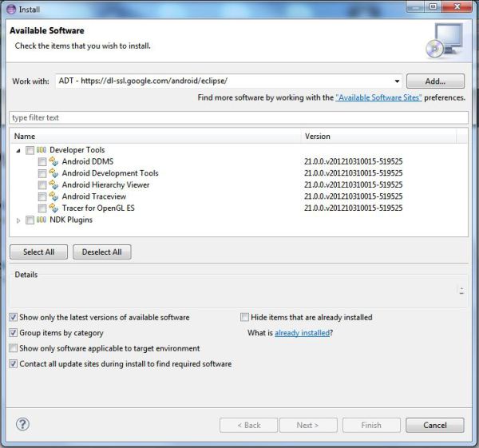
Task: Click the Android Hierarchy Viewer feature icon
Action: point(53,184)
